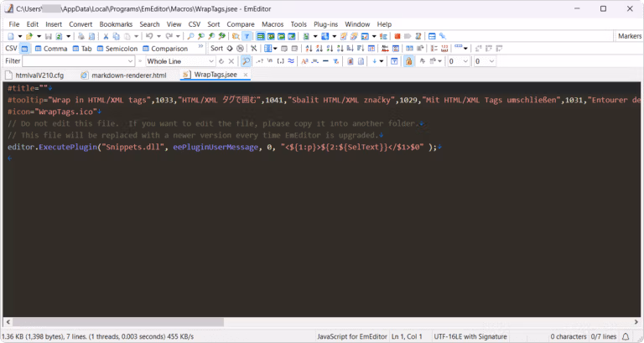The width and height of the screenshot is (644, 343).
Task: Click the Sort A to Z ascending icon
Action: [309, 49]
